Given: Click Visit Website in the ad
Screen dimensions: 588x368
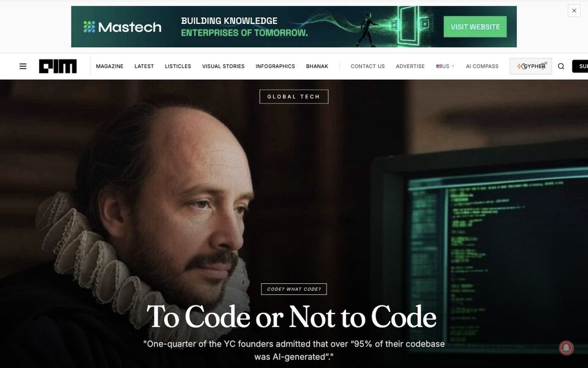Looking at the screenshot, I should [x=475, y=26].
